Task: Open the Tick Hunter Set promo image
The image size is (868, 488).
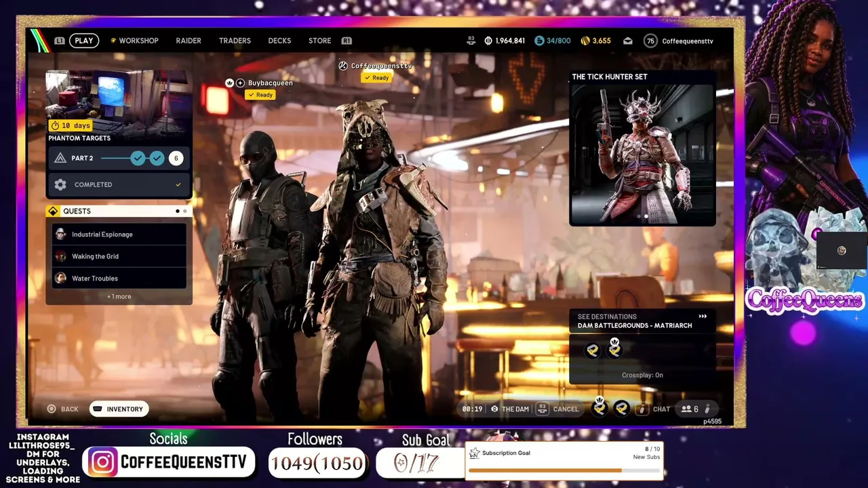Action: tap(642, 154)
